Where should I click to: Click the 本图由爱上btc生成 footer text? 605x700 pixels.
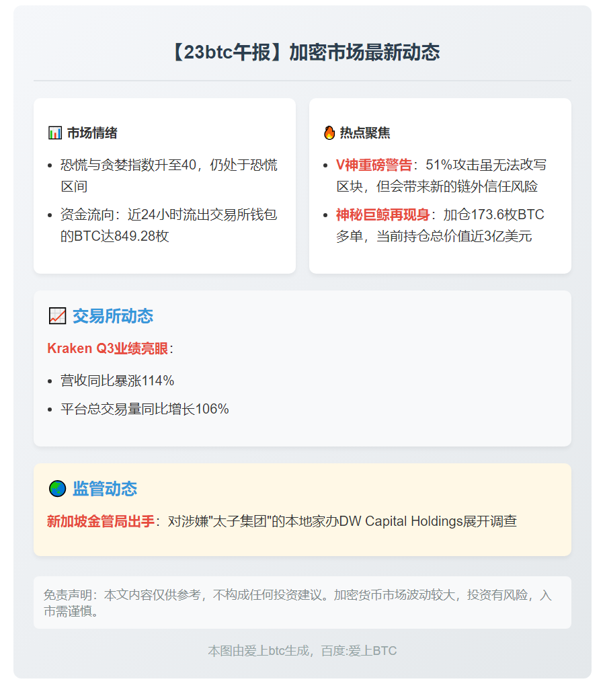tap(302, 651)
